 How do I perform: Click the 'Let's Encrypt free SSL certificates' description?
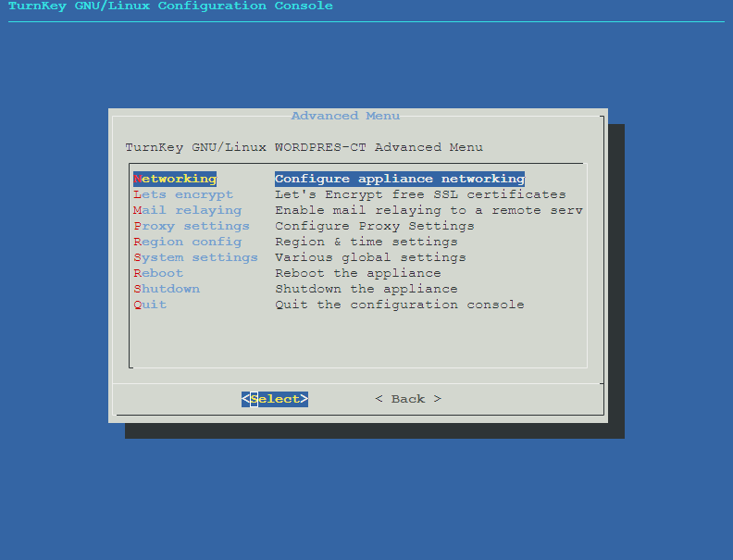[420, 194]
